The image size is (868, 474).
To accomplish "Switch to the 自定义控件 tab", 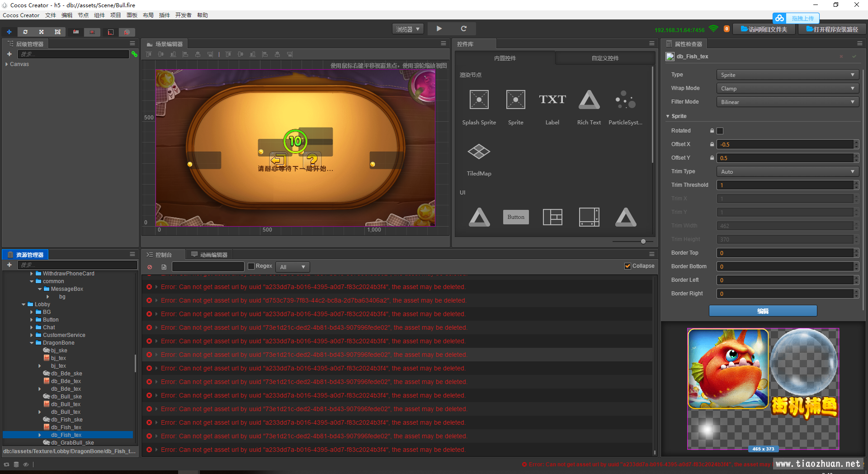I will click(x=605, y=58).
